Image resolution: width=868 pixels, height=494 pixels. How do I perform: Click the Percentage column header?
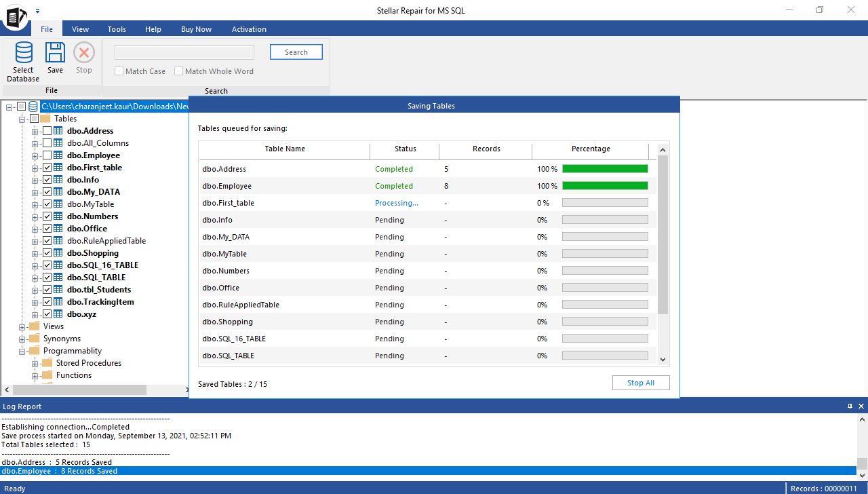click(x=591, y=149)
